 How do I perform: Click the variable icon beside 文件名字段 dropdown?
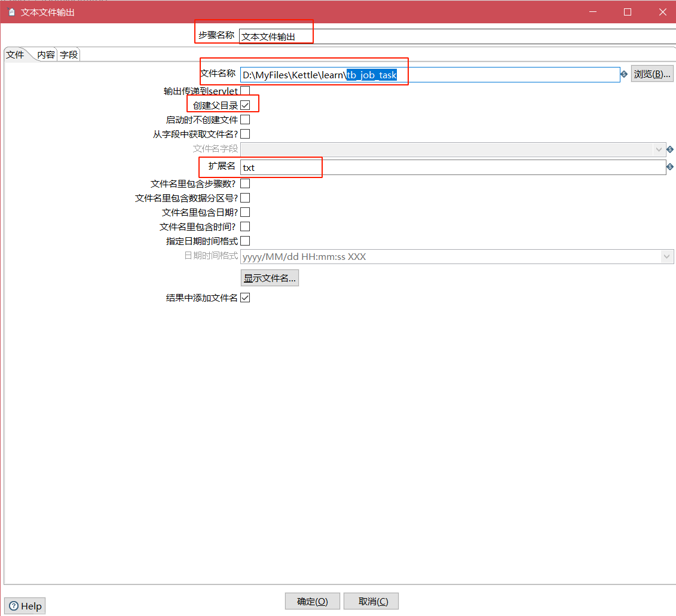click(670, 149)
